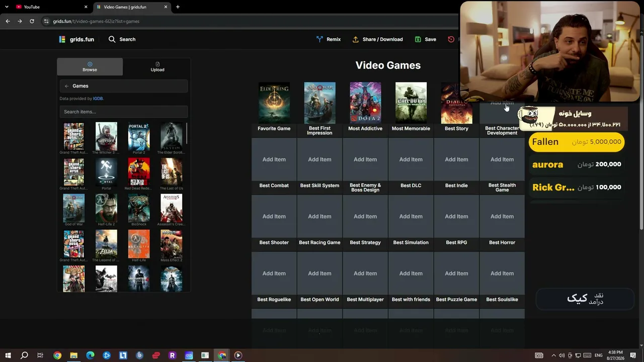Add an item to Best Puzzle Game
Image resolution: width=644 pixels, height=362 pixels.
[456, 274]
